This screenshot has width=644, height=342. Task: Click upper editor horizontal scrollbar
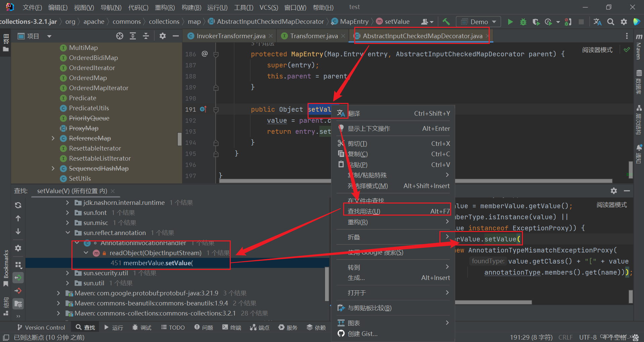tap(416, 181)
